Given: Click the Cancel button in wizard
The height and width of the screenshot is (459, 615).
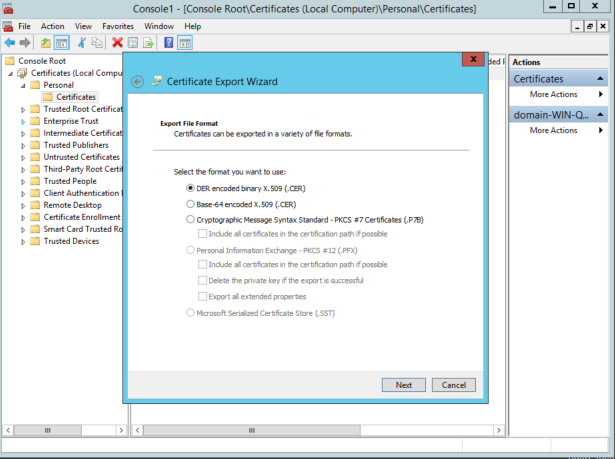Looking at the screenshot, I should [454, 385].
